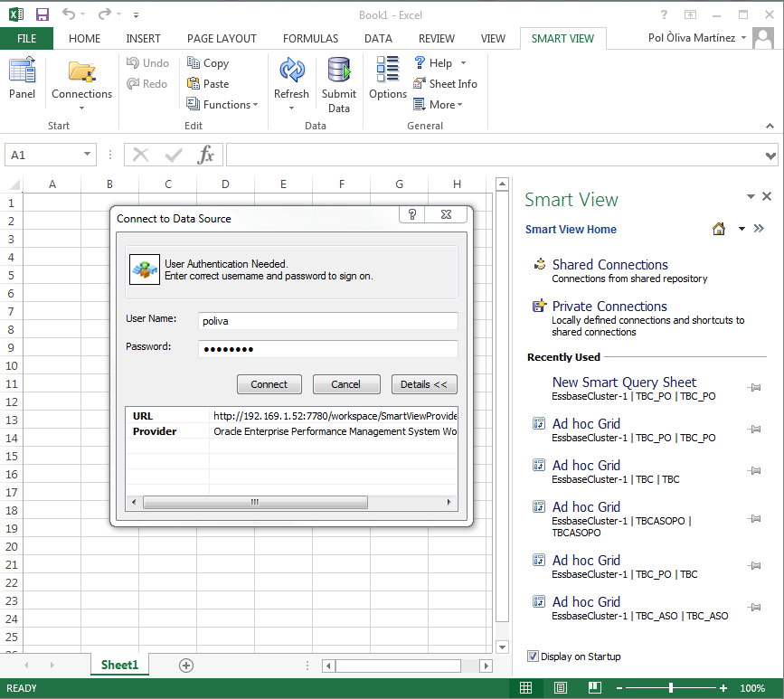Image resolution: width=784 pixels, height=699 pixels.
Task: Click the Smart View Home house icon
Action: coord(719,229)
